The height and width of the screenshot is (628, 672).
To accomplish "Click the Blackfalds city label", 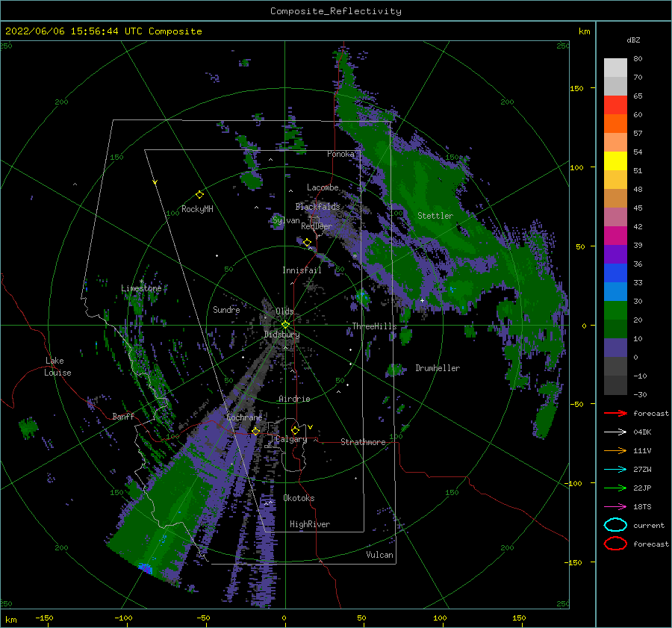I will pyautogui.click(x=317, y=207).
